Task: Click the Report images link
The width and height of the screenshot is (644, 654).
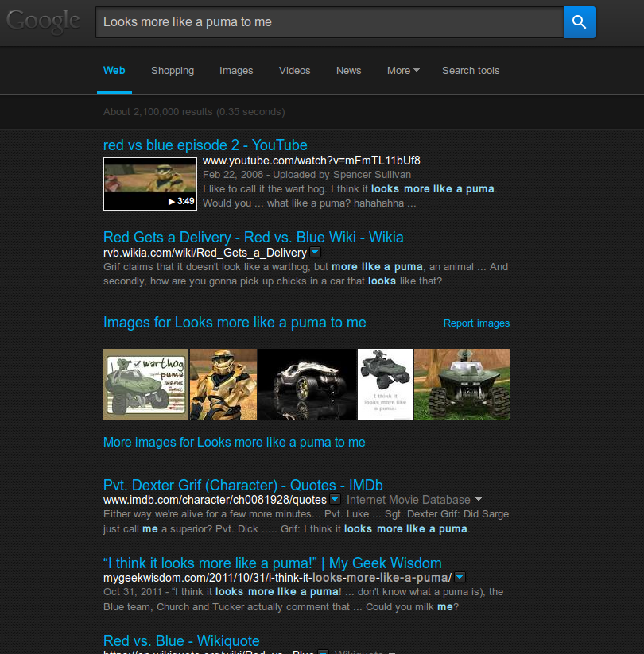Action: 476,323
